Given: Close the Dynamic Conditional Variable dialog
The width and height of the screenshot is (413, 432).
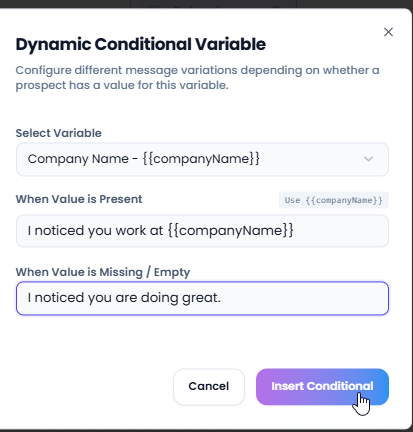Looking at the screenshot, I should tap(388, 32).
